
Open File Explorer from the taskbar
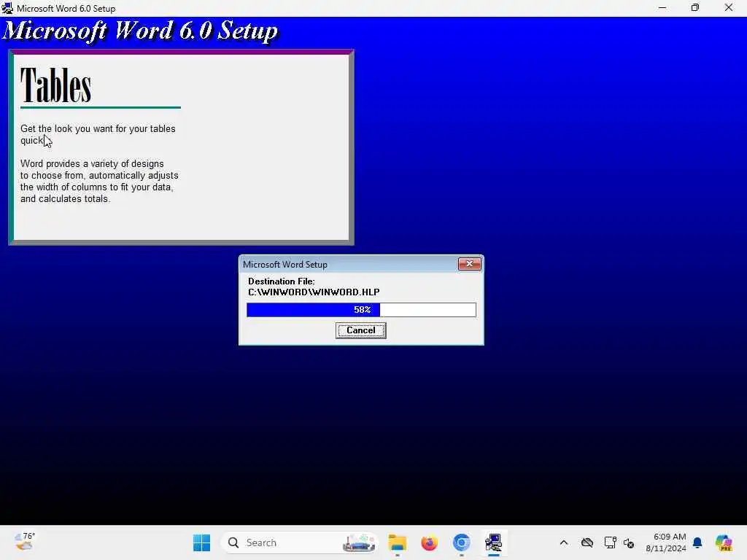click(398, 542)
